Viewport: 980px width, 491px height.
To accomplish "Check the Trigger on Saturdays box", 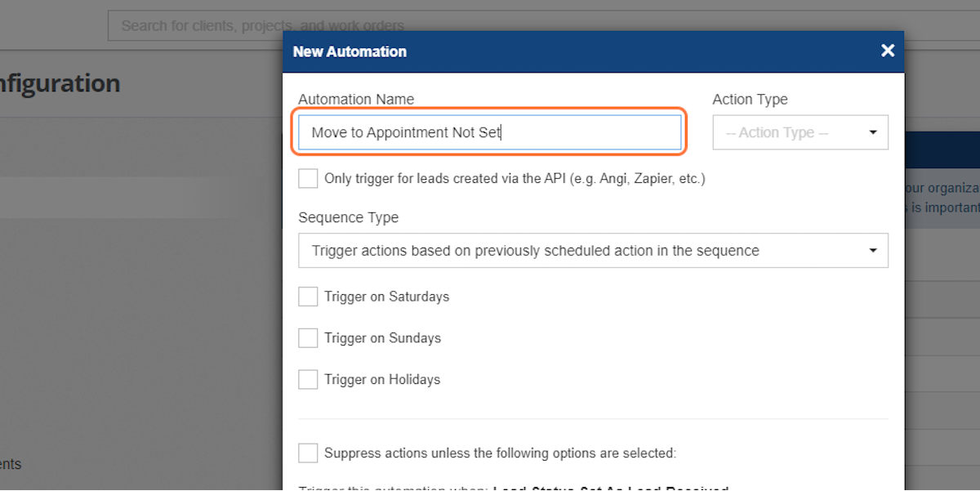I will click(x=308, y=297).
